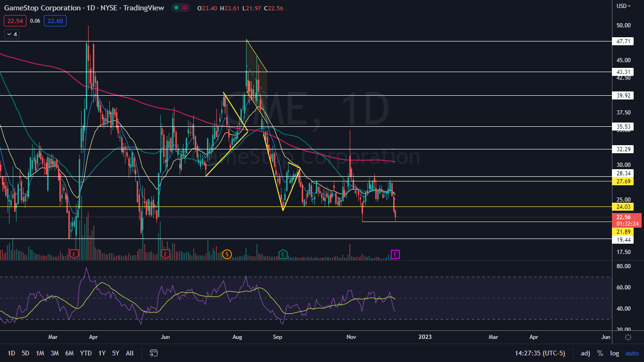Click the low value L21.97
The height and width of the screenshot is (362, 644).
(x=252, y=8)
